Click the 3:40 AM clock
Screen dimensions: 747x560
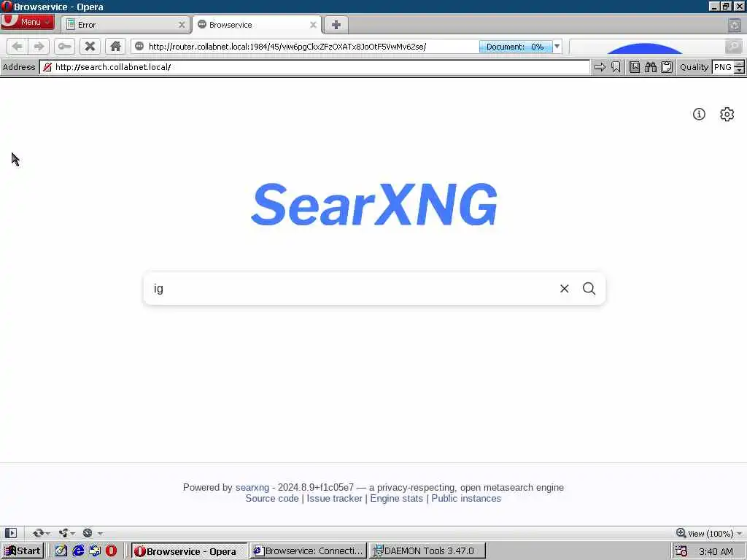716,551
